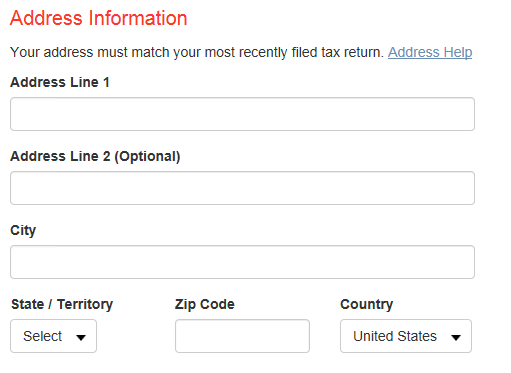511x373 pixels.
Task: Click the City label text
Action: pos(23,231)
